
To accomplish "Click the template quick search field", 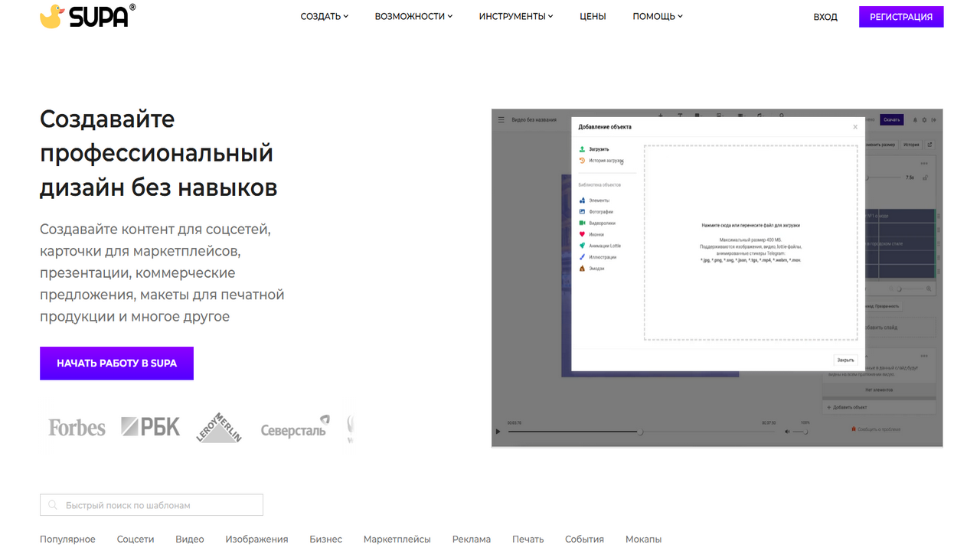I will (151, 504).
